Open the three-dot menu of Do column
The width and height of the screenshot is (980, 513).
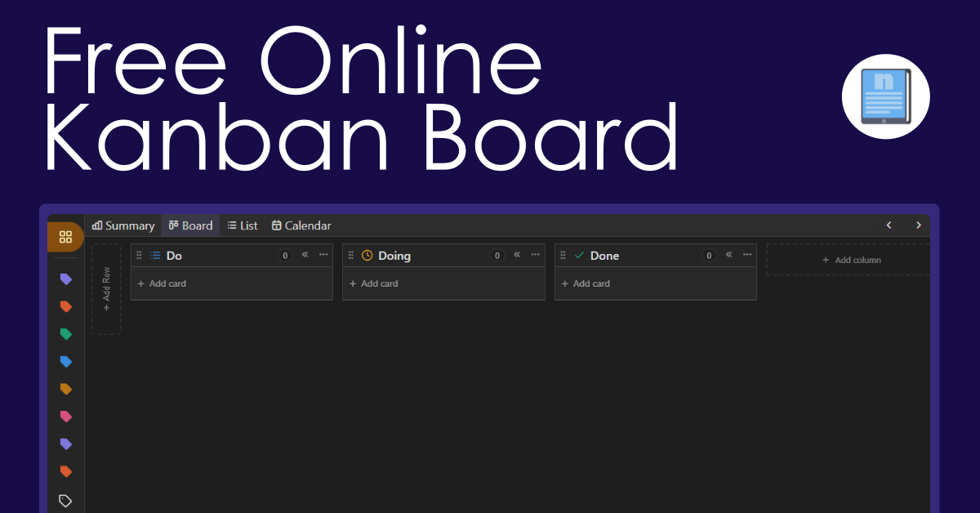pos(323,255)
